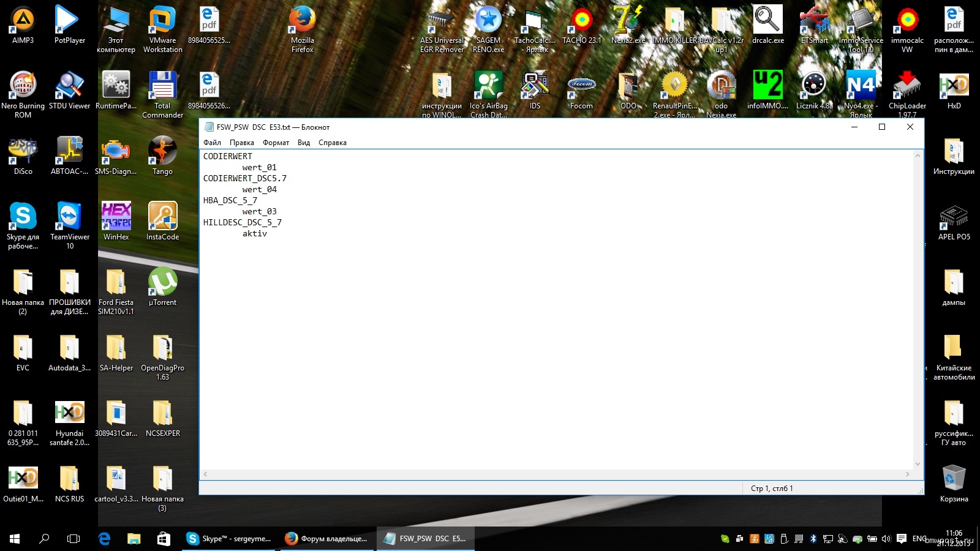Click the Формат menu item

click(276, 143)
